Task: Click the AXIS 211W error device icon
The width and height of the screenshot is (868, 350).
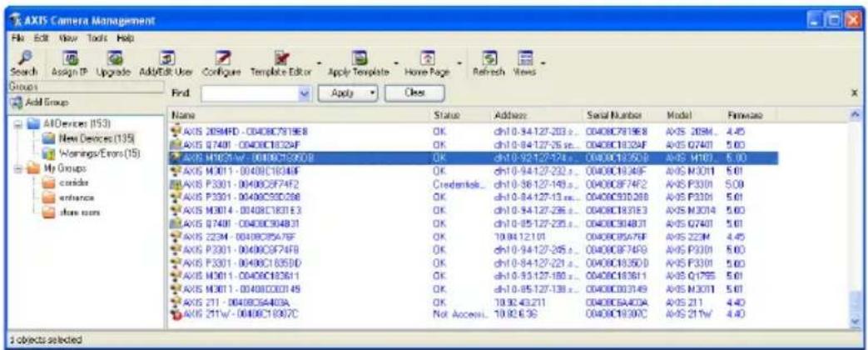Action: click(176, 315)
